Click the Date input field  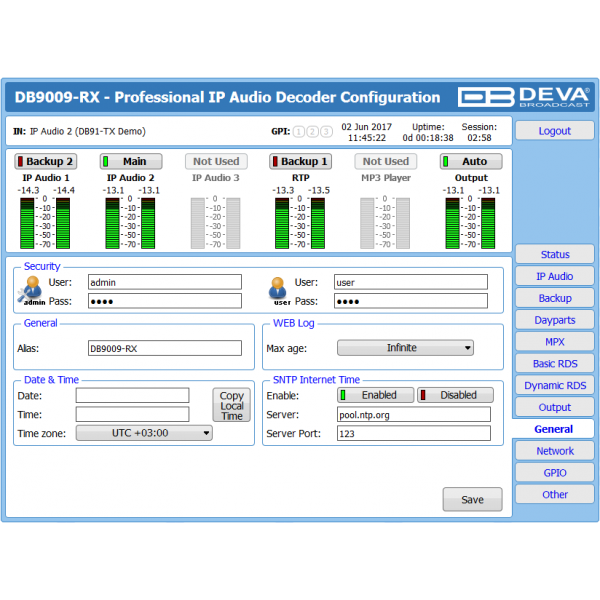tap(132, 395)
